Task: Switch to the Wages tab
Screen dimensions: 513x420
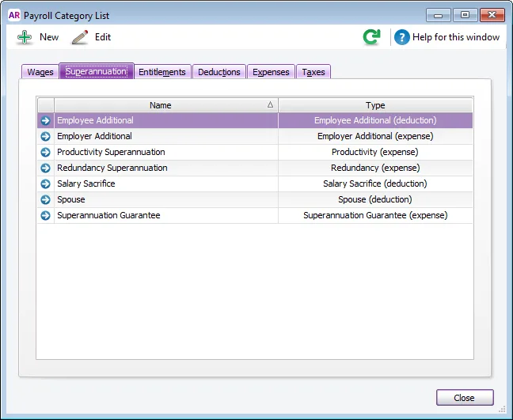Action: tap(40, 72)
